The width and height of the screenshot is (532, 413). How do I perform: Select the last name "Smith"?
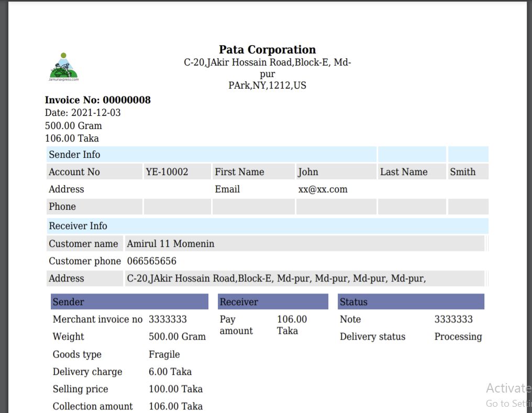coord(463,172)
